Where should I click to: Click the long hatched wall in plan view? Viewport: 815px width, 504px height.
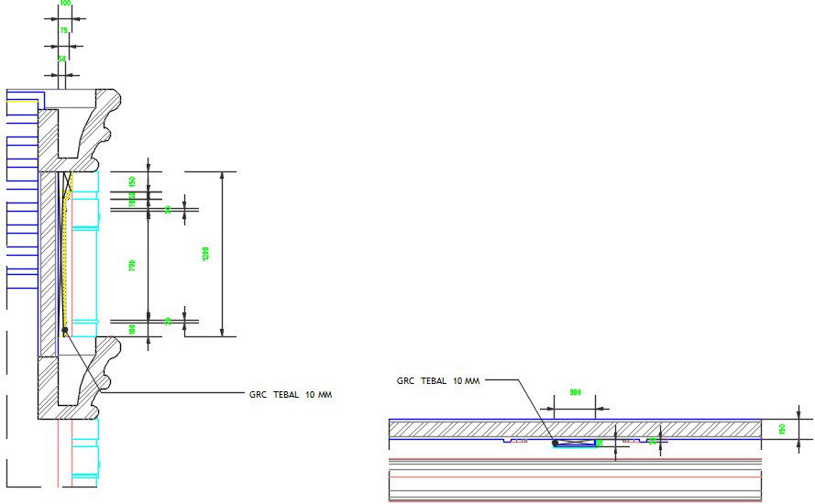point(575,429)
